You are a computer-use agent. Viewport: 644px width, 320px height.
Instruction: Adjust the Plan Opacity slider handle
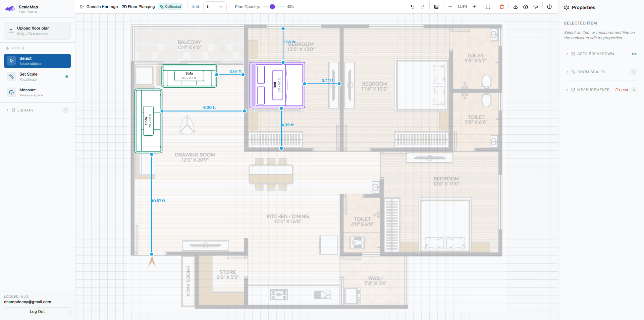[272, 7]
